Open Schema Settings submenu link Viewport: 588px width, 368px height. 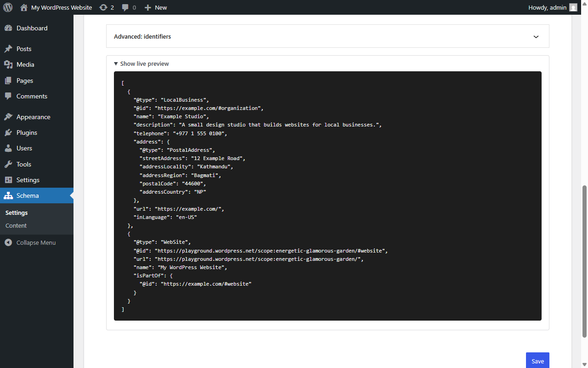pos(17,213)
